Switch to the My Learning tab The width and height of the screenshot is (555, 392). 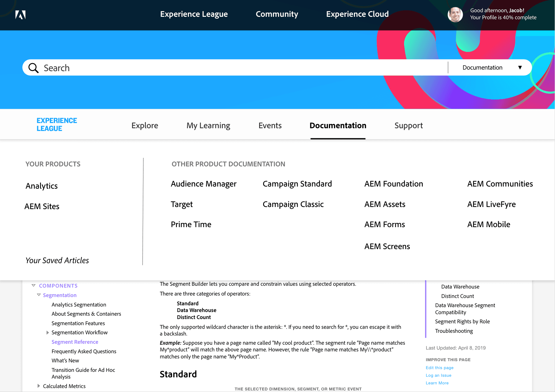coord(208,125)
